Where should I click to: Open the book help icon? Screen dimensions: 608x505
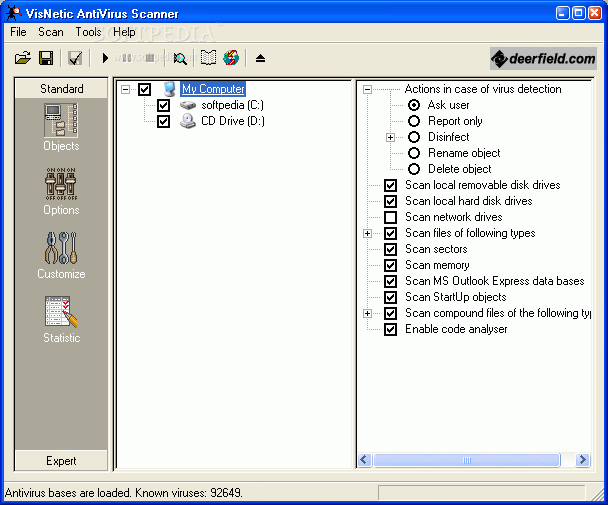coord(208,58)
